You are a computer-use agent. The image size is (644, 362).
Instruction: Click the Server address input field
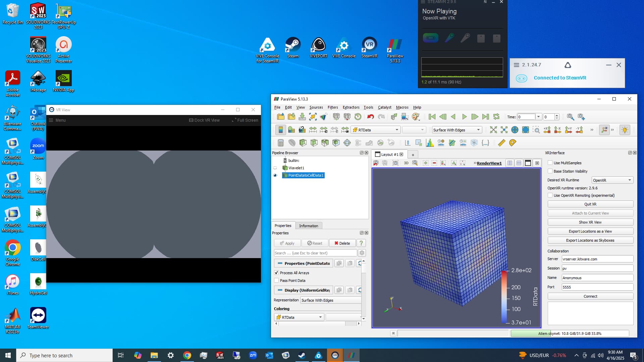(597, 259)
